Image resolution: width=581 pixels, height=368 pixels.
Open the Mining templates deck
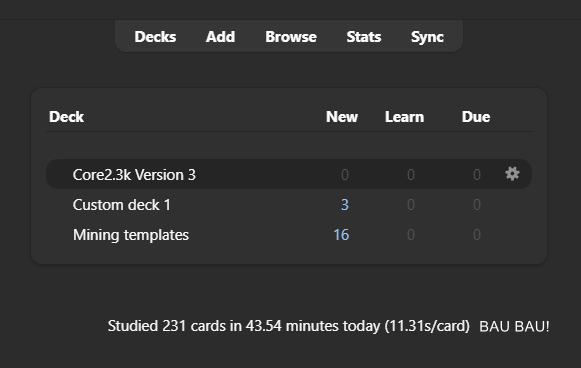(x=131, y=235)
